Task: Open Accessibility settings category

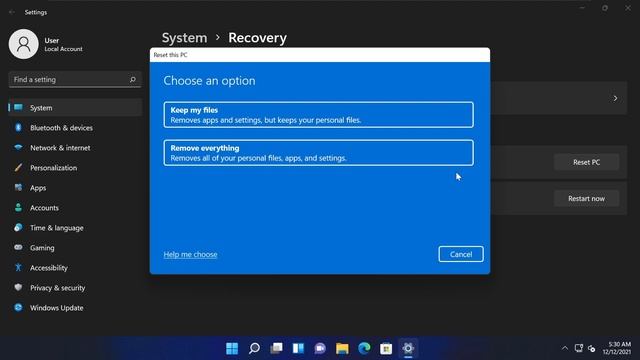Action: pyautogui.click(x=75, y=268)
